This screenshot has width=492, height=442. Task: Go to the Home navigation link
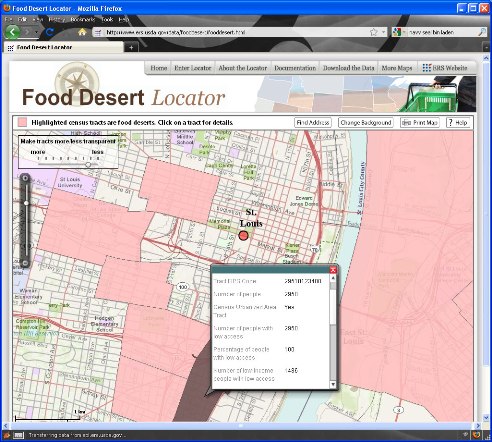(x=159, y=68)
